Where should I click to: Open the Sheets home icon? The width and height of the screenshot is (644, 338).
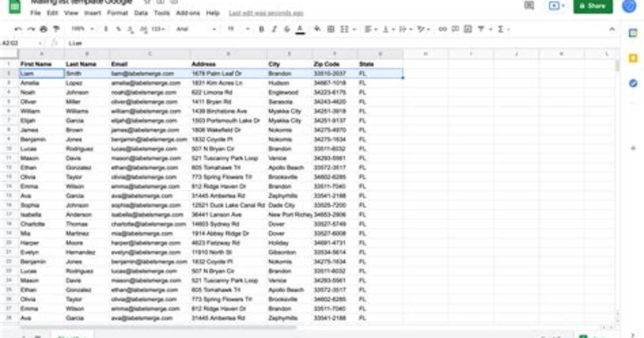point(15,6)
